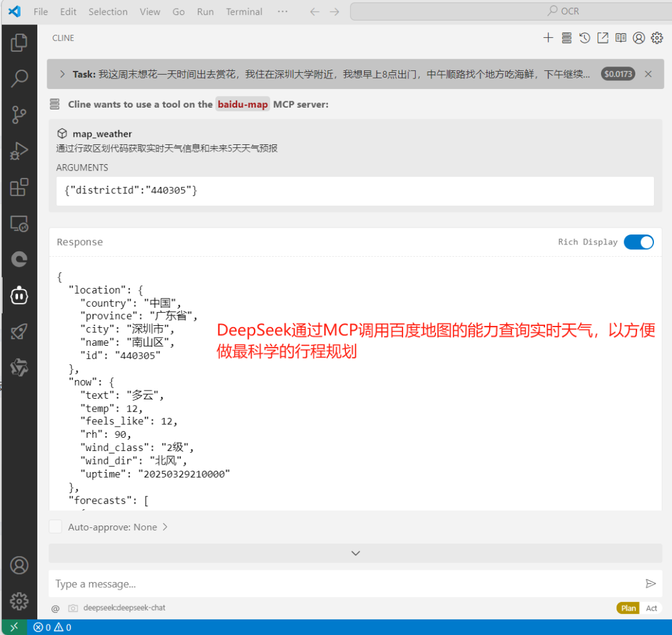Image resolution: width=672 pixels, height=635 pixels.
Task: Disable the Rich Display toggle
Action: click(638, 242)
